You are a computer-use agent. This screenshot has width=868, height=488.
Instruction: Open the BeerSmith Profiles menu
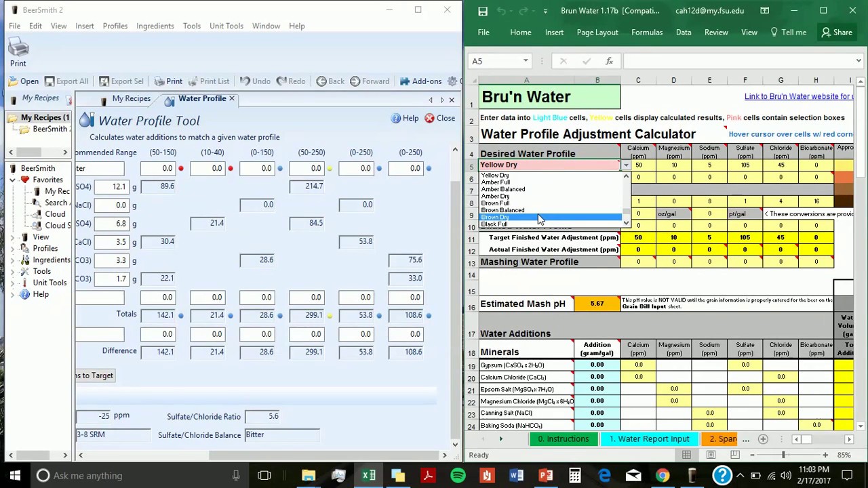point(115,26)
